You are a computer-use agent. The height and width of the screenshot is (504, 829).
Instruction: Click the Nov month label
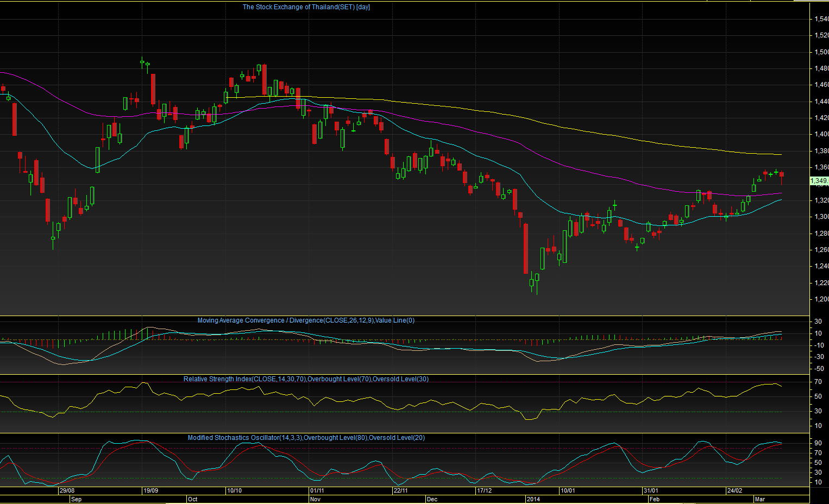[316, 499]
